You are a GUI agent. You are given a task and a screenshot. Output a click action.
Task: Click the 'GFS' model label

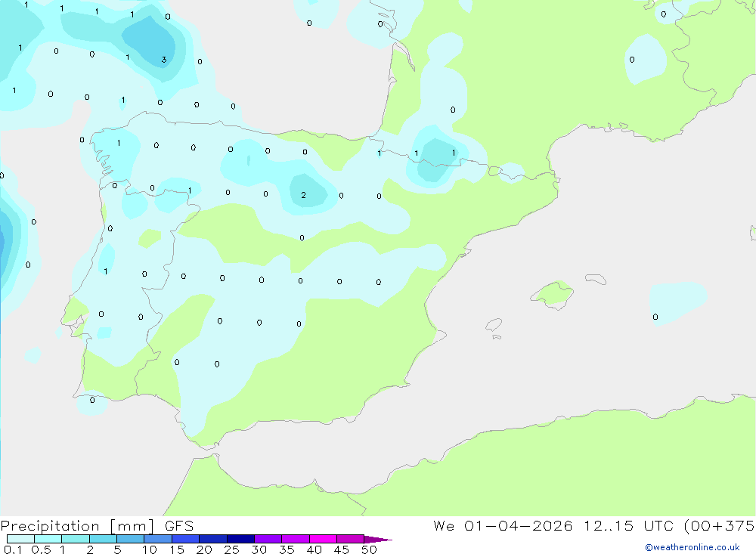179,525
